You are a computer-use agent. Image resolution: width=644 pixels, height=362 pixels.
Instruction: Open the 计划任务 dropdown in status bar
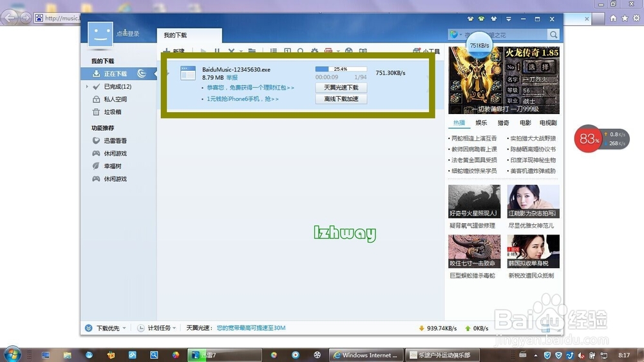tap(156, 328)
